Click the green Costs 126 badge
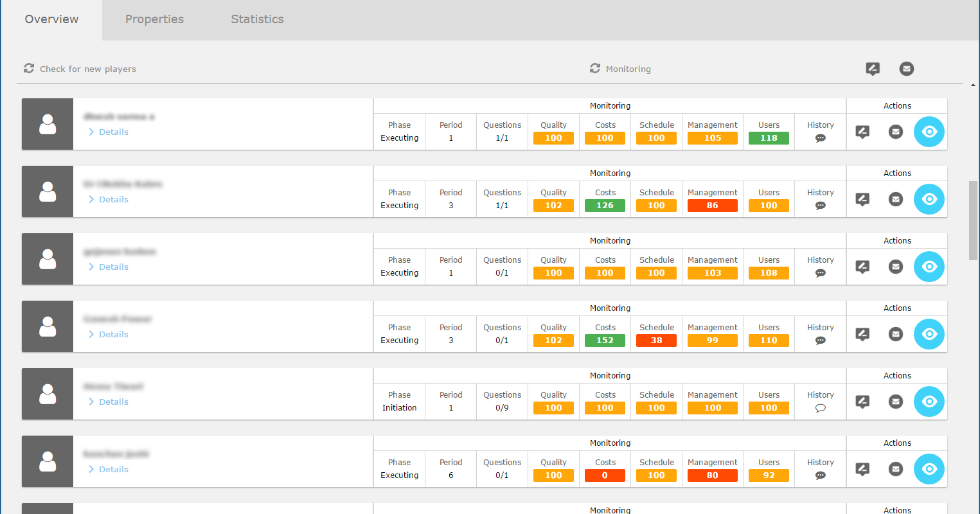This screenshot has width=980, height=514. 605,206
